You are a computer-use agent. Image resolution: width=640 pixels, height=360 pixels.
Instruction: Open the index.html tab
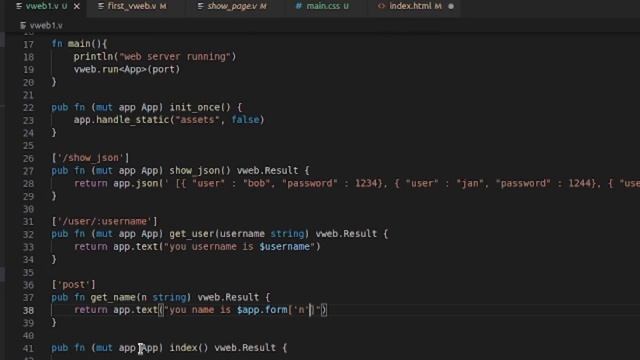click(x=415, y=6)
